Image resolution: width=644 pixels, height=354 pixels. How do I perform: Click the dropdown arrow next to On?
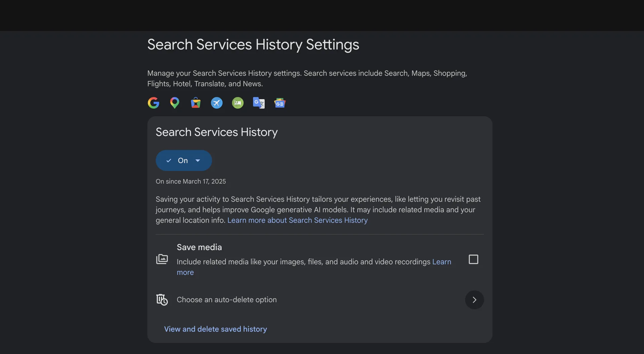(x=198, y=161)
